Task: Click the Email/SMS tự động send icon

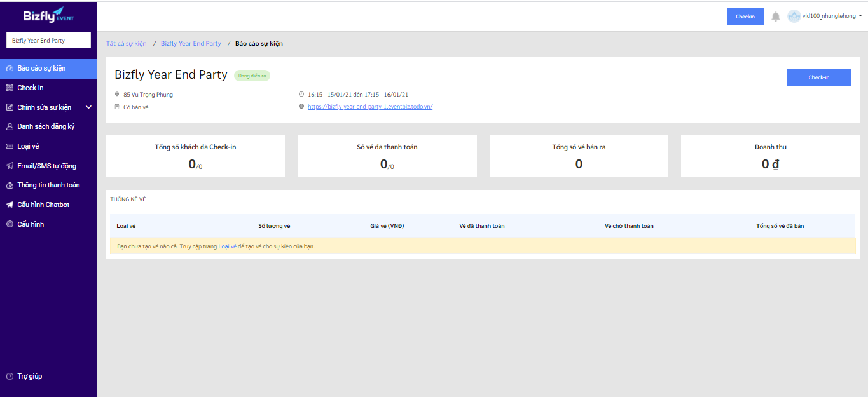Action: point(10,166)
